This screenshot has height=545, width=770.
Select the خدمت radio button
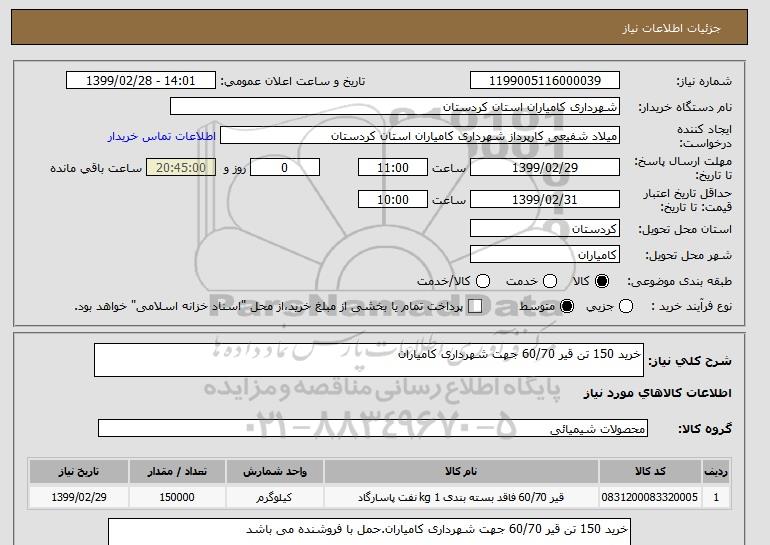point(550,281)
